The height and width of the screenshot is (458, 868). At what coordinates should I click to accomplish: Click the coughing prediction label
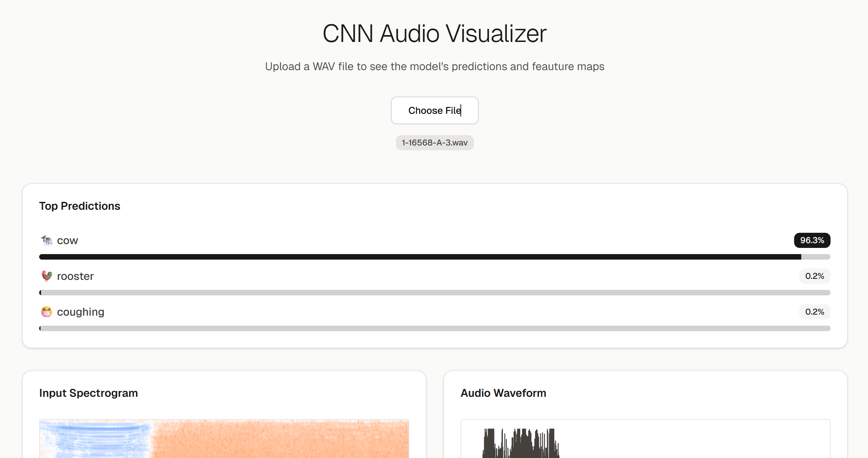[x=80, y=312]
